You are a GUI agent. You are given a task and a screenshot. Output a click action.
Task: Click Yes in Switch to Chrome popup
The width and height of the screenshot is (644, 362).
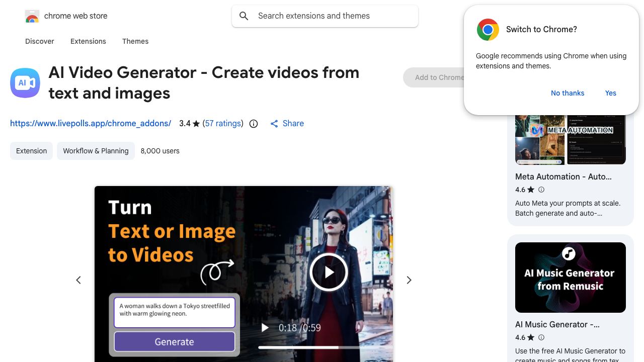611,93
